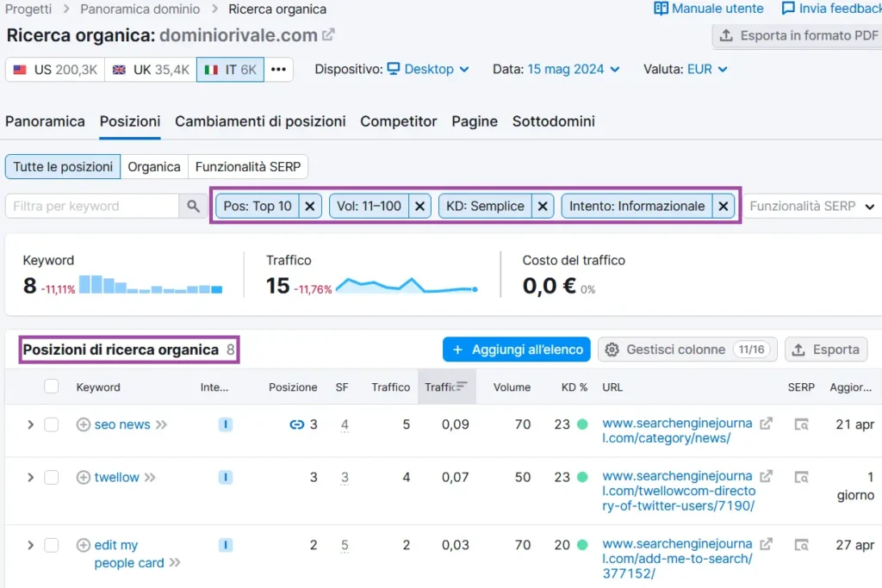882x588 pixels.
Task: Select the header checkbox for all keywords
Action: (x=52, y=387)
